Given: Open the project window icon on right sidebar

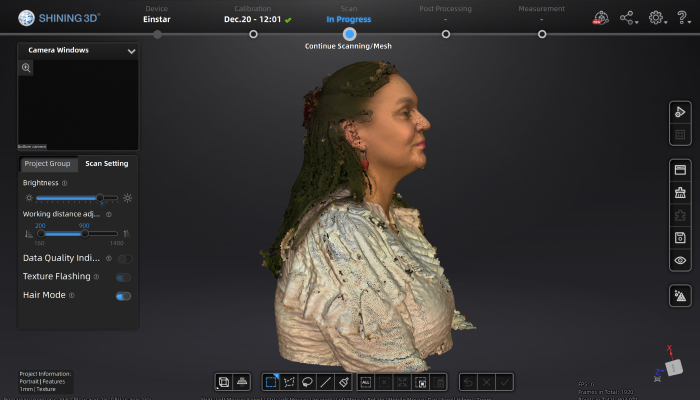Looking at the screenshot, I should click(x=680, y=170).
